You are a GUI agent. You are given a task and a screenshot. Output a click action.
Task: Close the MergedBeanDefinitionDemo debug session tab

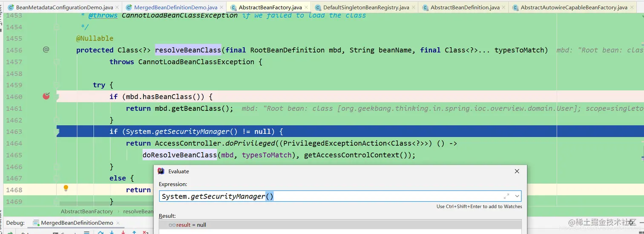[x=118, y=223]
